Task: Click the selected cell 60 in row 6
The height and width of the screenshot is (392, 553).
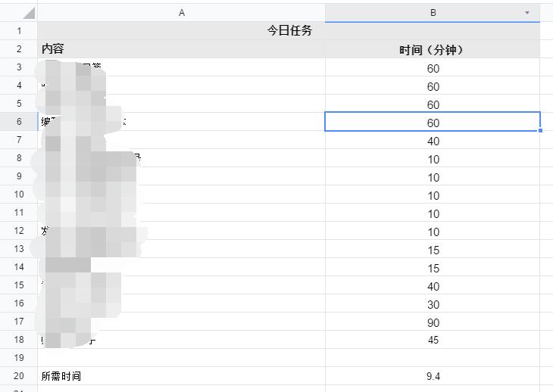Action: click(x=433, y=122)
